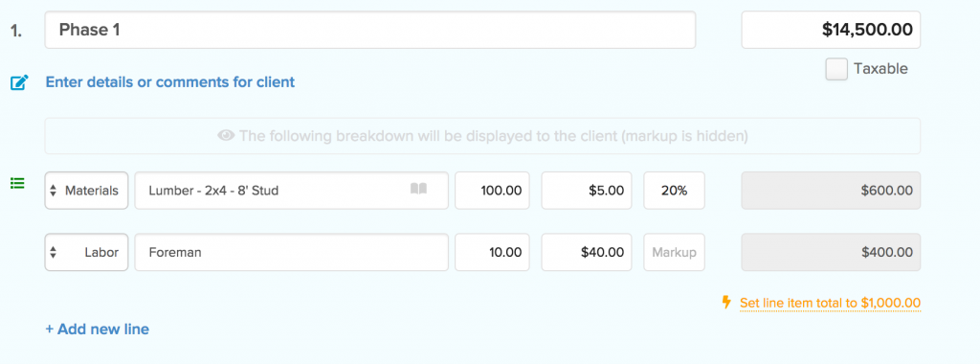Open the Materials type dropdown
This screenshot has height=364, width=980.
click(x=86, y=190)
